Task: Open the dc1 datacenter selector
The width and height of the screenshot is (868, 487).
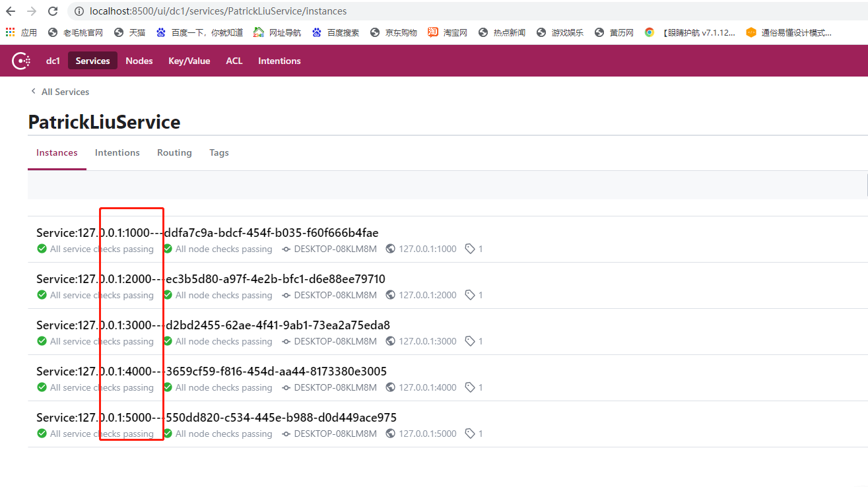Action: click(x=53, y=61)
